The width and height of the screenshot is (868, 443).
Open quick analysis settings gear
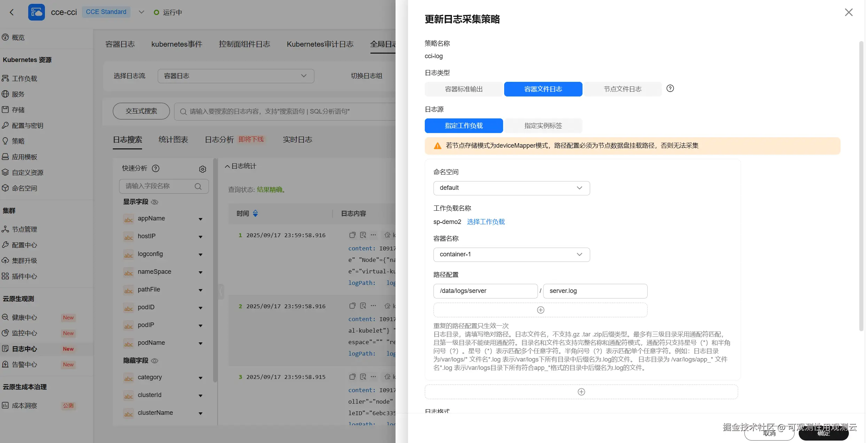(x=202, y=169)
